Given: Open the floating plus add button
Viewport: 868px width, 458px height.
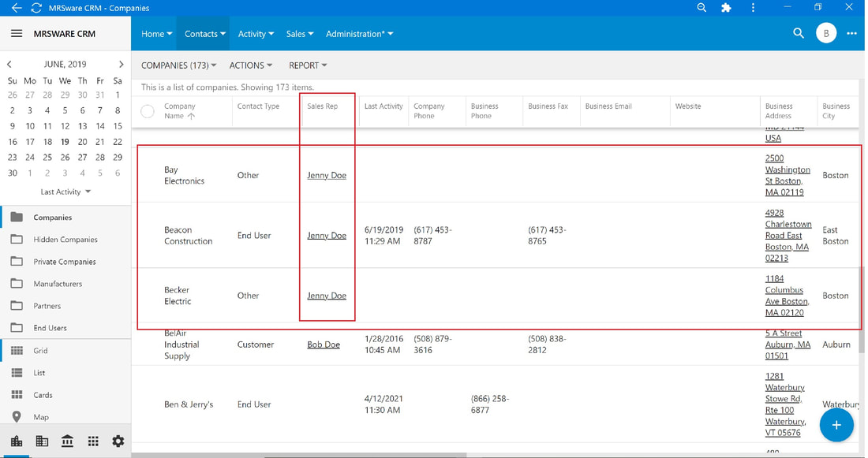Looking at the screenshot, I should [x=836, y=425].
